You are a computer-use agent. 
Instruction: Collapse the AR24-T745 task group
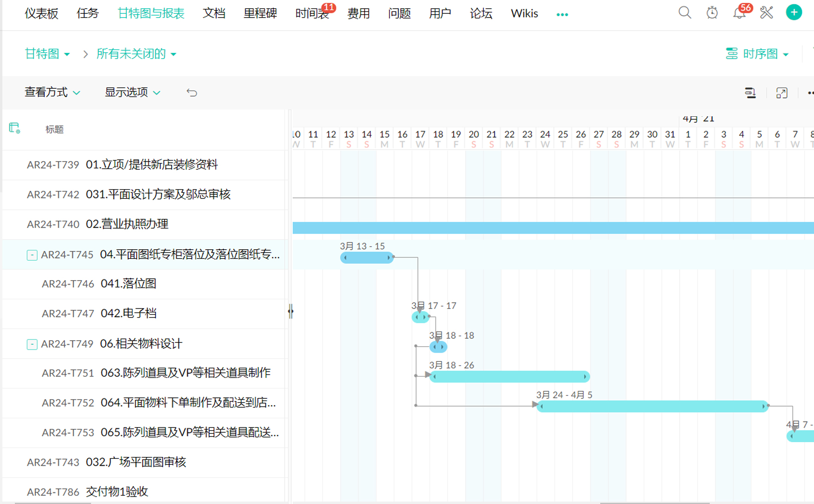pyautogui.click(x=32, y=255)
